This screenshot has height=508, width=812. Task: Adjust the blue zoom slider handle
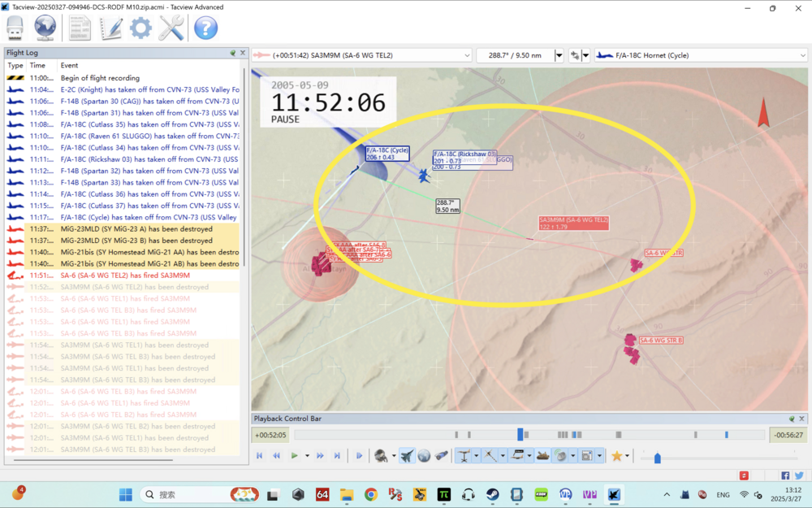point(657,458)
